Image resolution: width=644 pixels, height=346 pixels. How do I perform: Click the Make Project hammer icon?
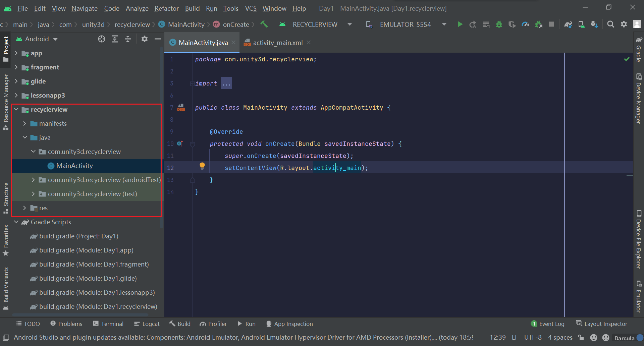(264, 24)
